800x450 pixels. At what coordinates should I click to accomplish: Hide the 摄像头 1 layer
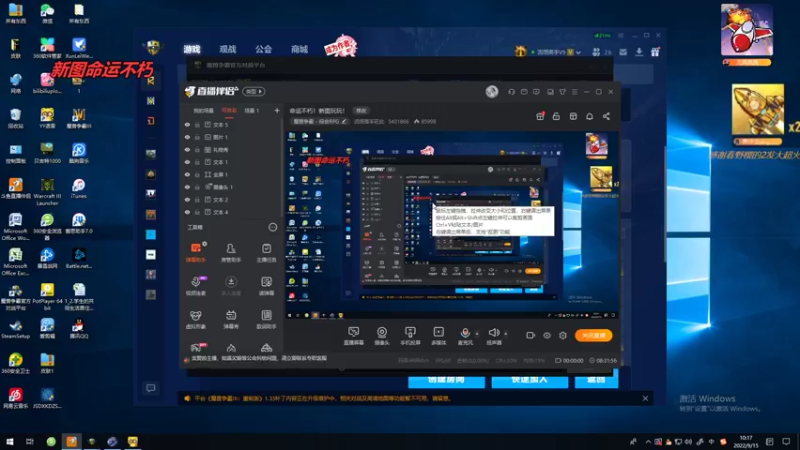187,187
